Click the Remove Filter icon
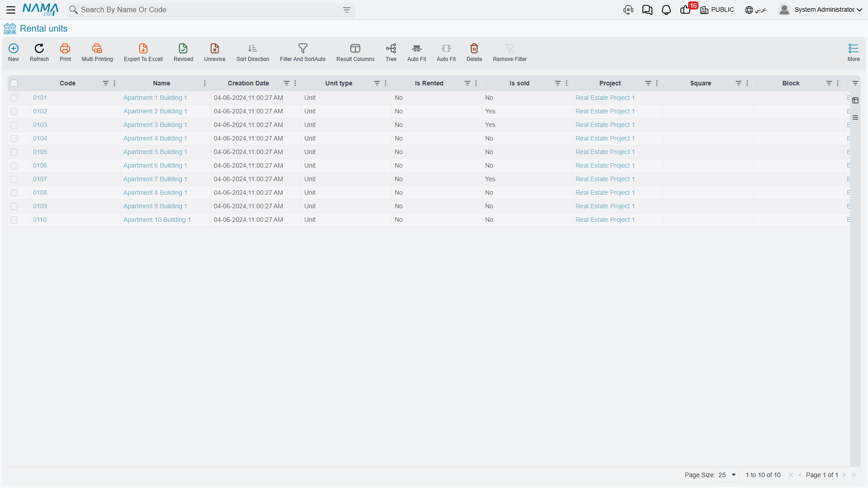 pyautogui.click(x=510, y=48)
